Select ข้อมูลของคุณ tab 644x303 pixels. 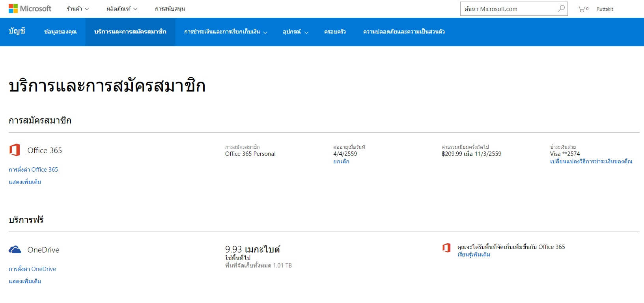pos(60,32)
